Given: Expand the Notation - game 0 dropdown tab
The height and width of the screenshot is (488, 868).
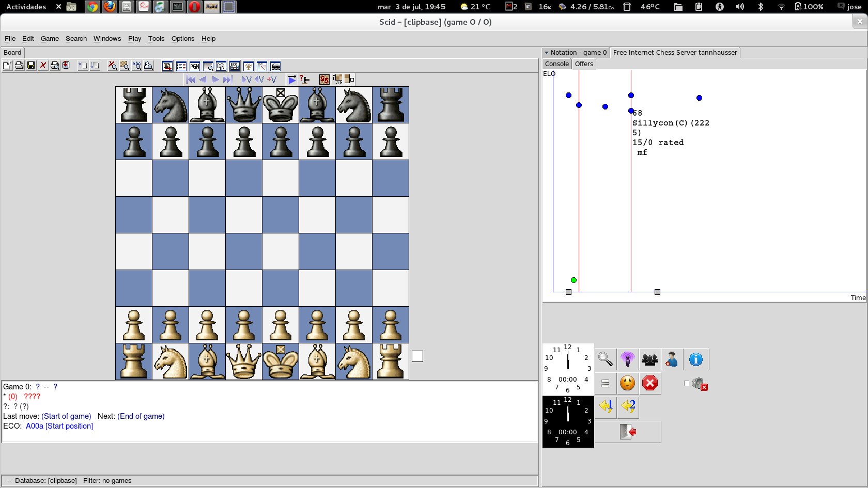Looking at the screenshot, I should [576, 53].
